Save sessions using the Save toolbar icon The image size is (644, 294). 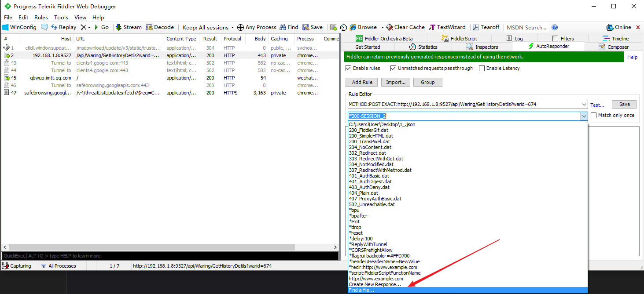click(x=313, y=27)
